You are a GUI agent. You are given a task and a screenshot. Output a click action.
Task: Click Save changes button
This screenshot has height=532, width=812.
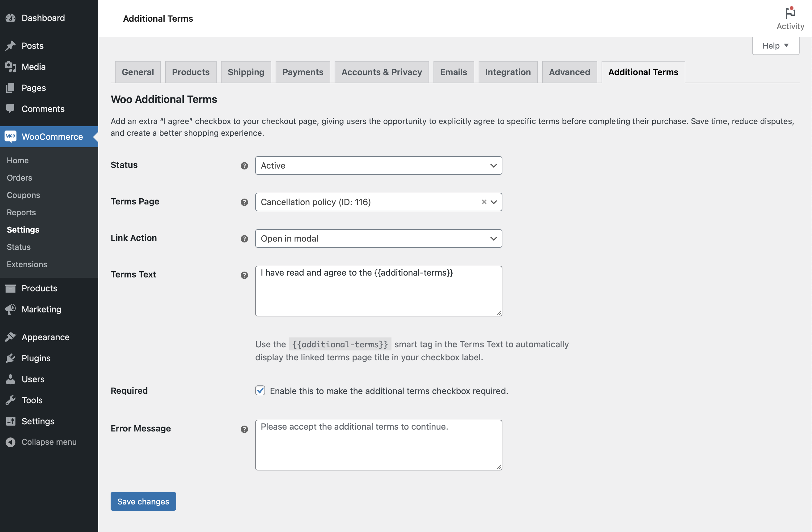(x=143, y=501)
